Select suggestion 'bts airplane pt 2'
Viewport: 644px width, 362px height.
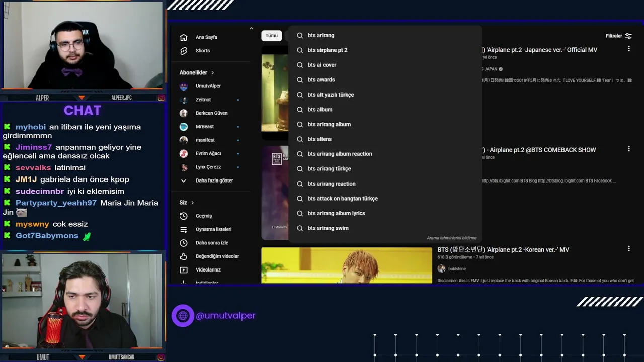[385, 50]
